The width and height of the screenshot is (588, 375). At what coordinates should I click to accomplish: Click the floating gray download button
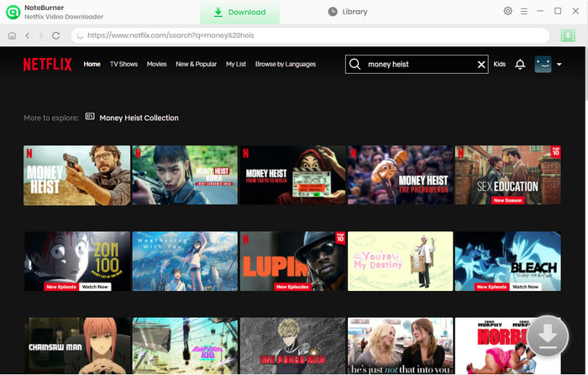point(548,336)
